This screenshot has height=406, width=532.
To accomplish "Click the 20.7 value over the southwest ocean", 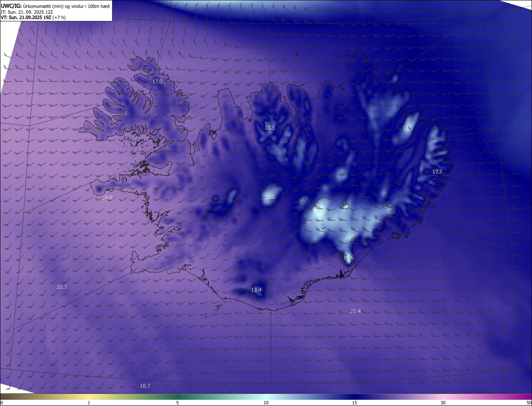I will (x=62, y=287).
